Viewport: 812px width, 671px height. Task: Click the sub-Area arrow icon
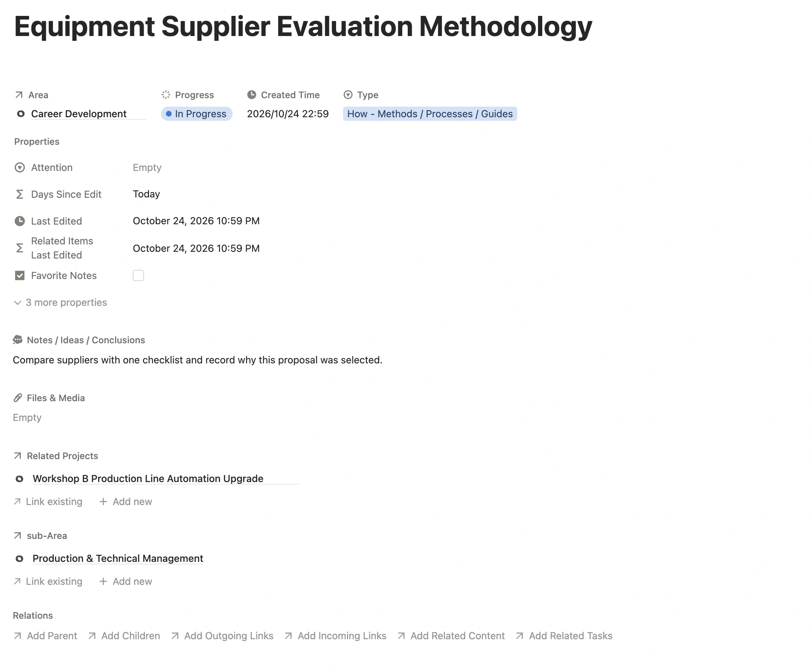pyautogui.click(x=17, y=535)
